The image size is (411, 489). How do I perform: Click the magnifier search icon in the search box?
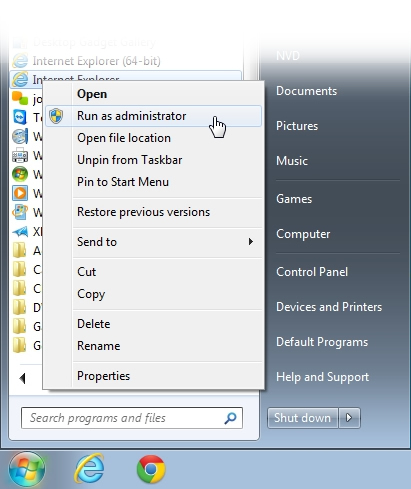tap(230, 418)
